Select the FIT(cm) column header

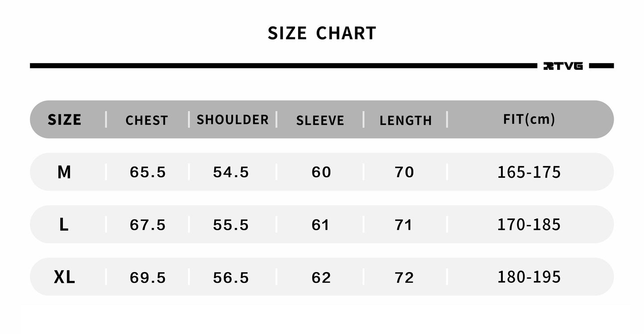(x=529, y=119)
